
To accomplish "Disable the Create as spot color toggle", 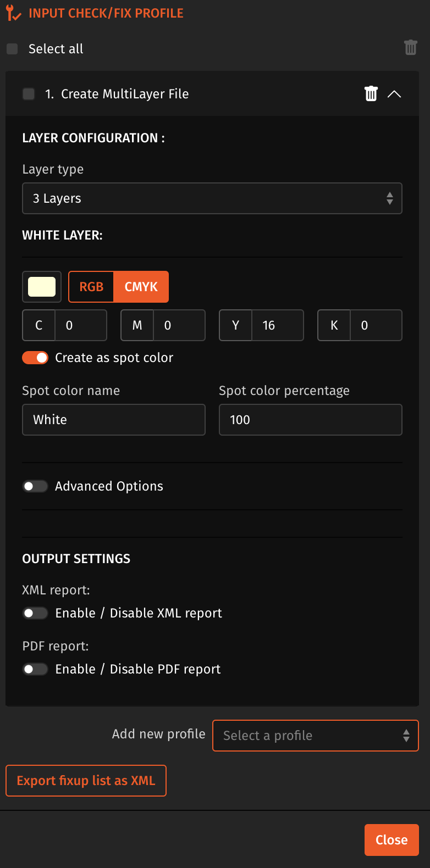I will pos(35,357).
